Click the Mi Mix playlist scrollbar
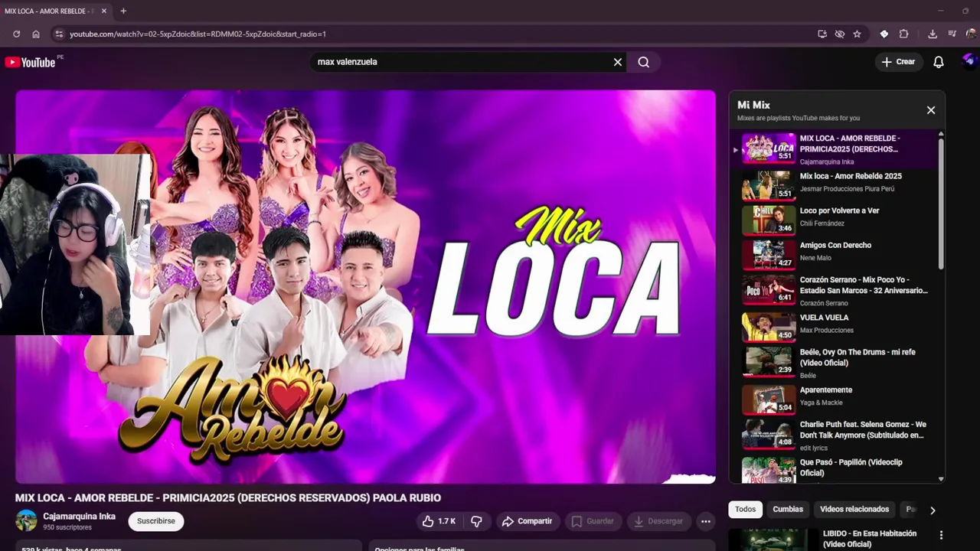Image resolution: width=980 pixels, height=551 pixels. point(941,203)
